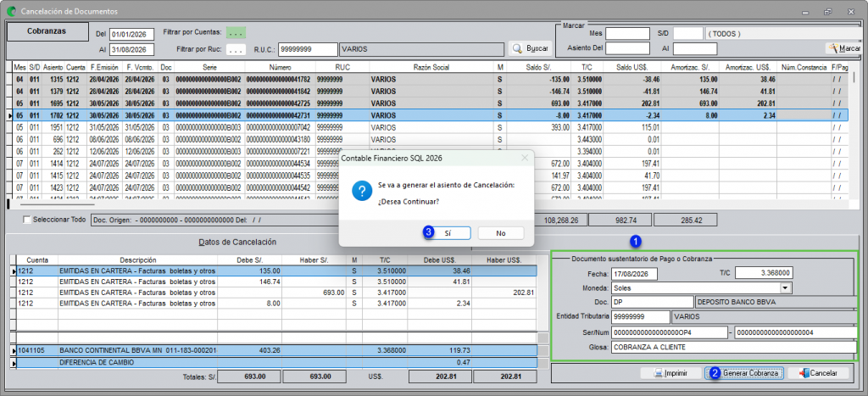Viewport: 868px width, 396px height.
Task: Close the Contable Financiero dialog
Action: (524, 158)
